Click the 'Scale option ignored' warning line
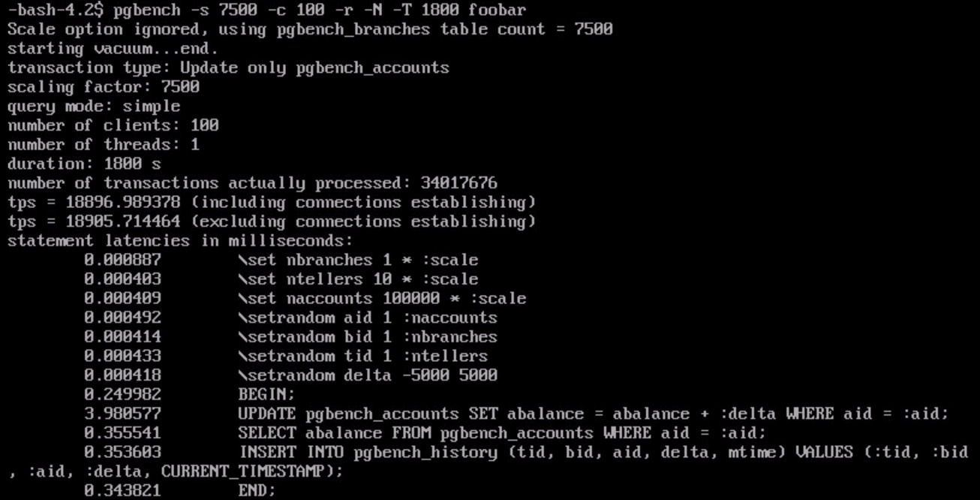This screenshot has height=500, width=980. point(310,29)
